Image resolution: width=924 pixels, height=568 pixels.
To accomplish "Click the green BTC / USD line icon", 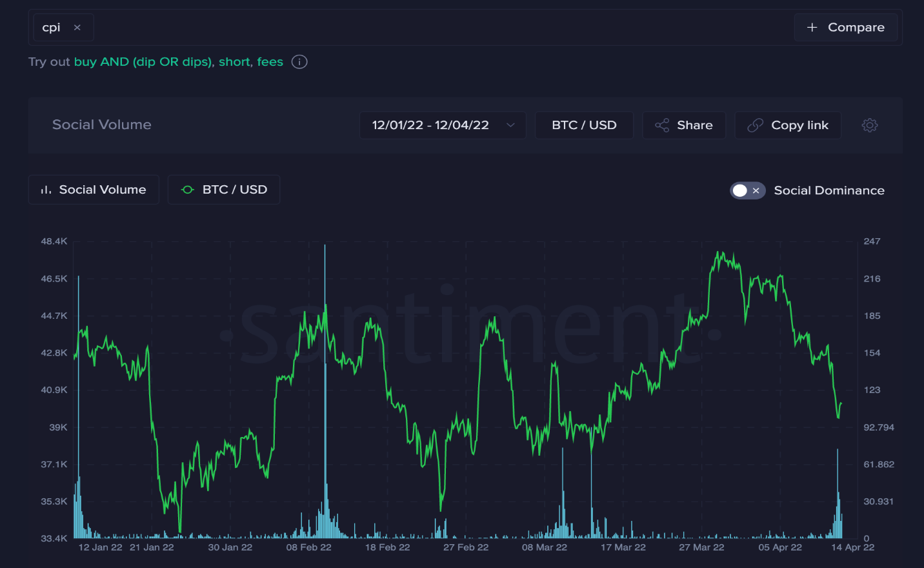I will [188, 190].
